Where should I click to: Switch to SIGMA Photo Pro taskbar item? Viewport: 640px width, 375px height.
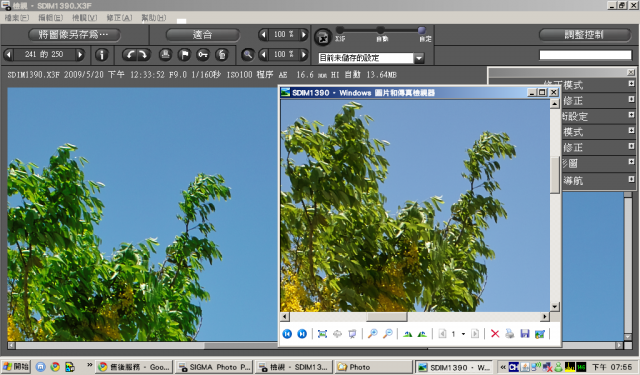click(x=214, y=367)
